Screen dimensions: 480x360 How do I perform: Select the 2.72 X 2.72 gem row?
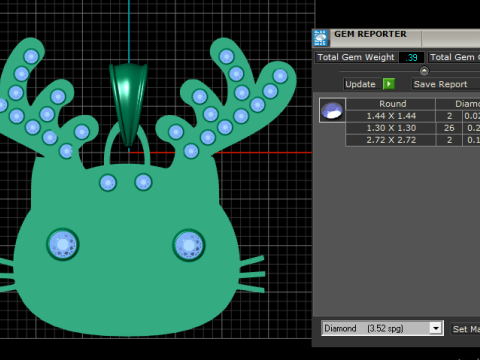(x=413, y=140)
